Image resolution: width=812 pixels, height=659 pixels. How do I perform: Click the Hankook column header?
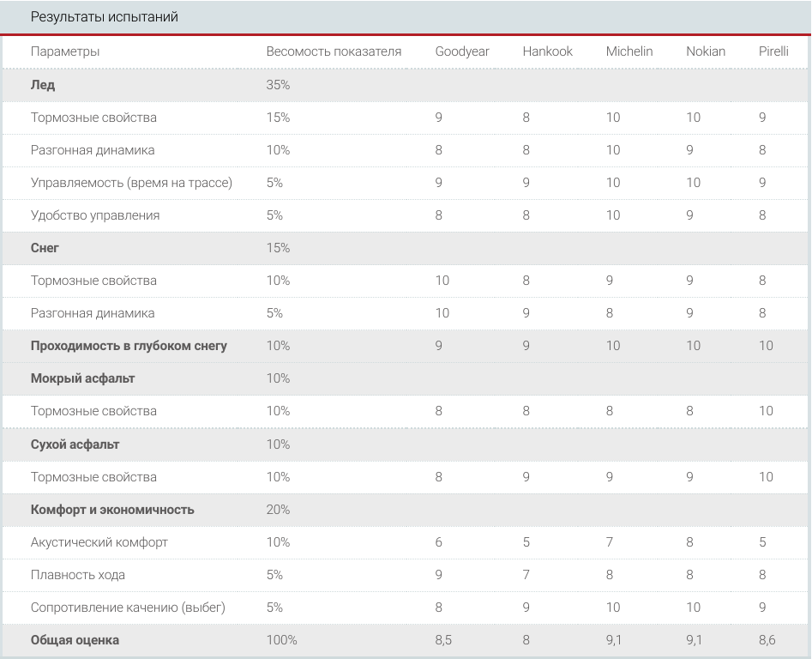tap(547, 51)
